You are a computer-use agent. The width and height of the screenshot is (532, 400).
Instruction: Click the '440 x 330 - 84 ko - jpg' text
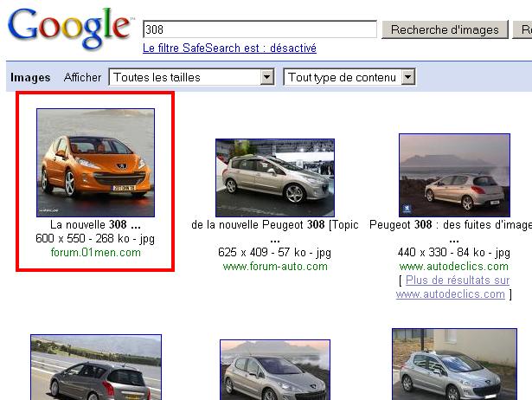tap(454, 252)
